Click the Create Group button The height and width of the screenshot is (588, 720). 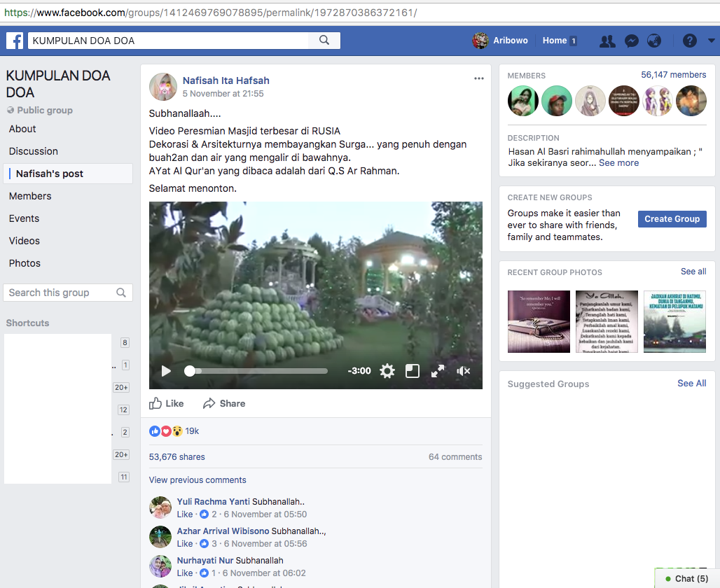(672, 219)
